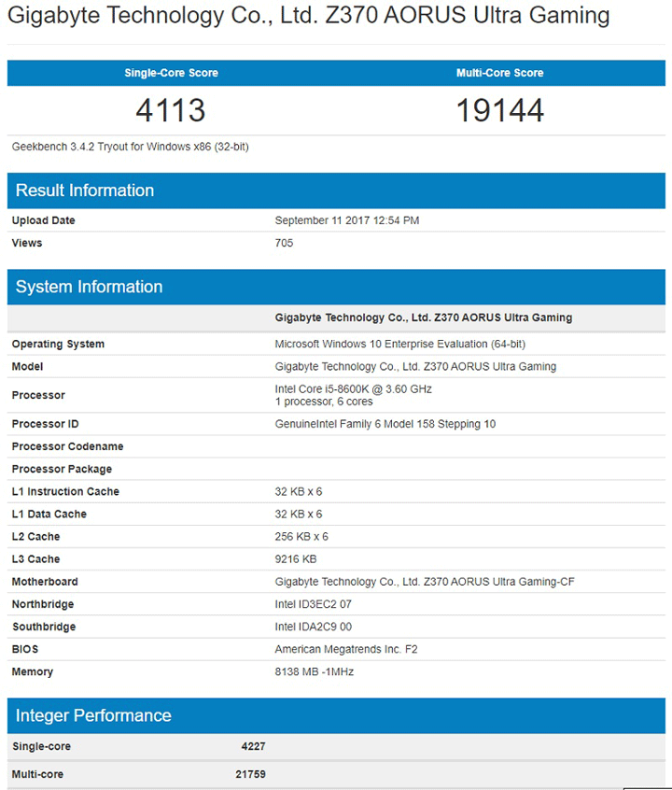This screenshot has height=790, width=672.
Task: Select the value Intel ID3EC2 07
Action: (x=313, y=604)
